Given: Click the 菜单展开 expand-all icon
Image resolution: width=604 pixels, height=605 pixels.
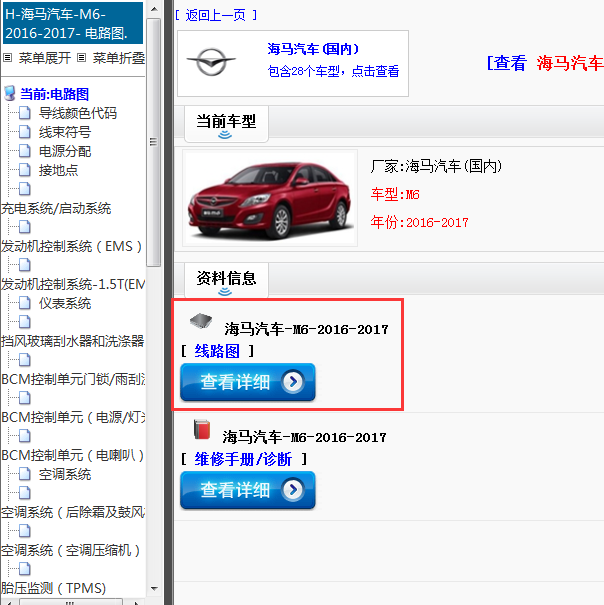Looking at the screenshot, I should point(7,58).
